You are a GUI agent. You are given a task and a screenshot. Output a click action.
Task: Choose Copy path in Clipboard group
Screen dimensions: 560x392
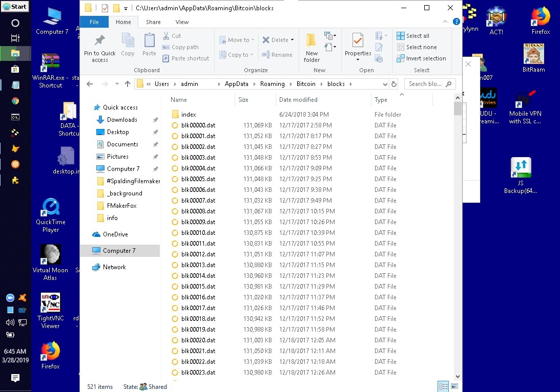pyautogui.click(x=180, y=47)
